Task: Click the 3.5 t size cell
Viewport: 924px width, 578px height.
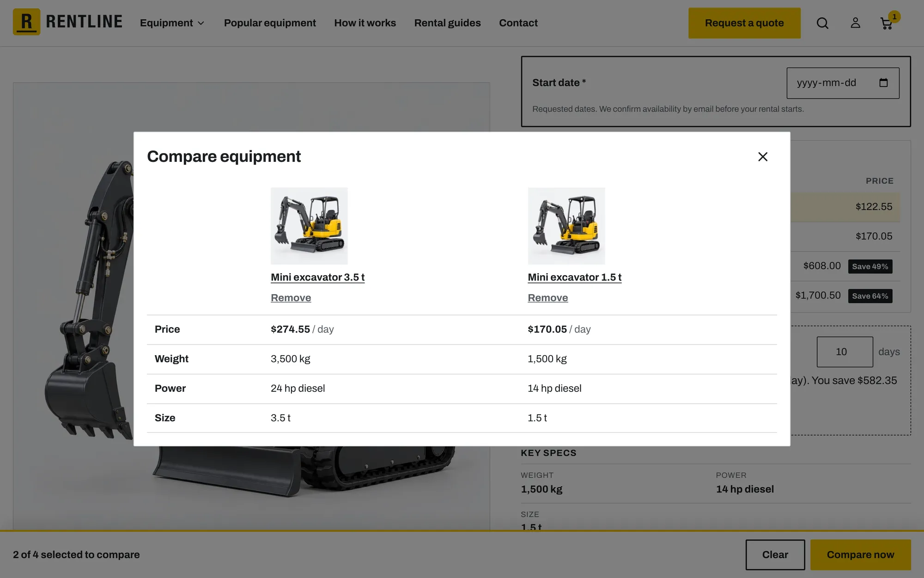Action: (x=280, y=418)
